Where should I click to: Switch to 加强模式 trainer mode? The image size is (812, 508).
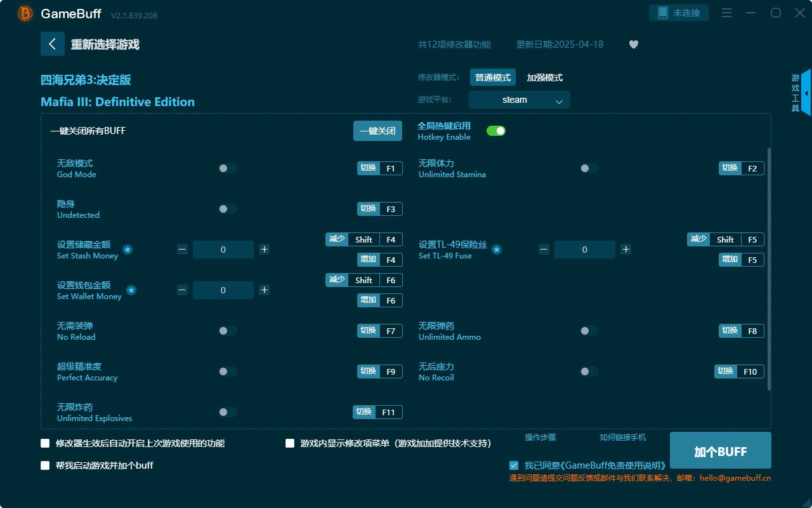tap(544, 77)
